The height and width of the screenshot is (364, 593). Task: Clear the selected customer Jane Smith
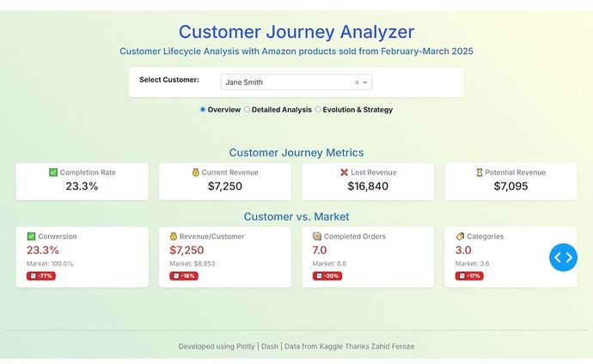(x=357, y=83)
